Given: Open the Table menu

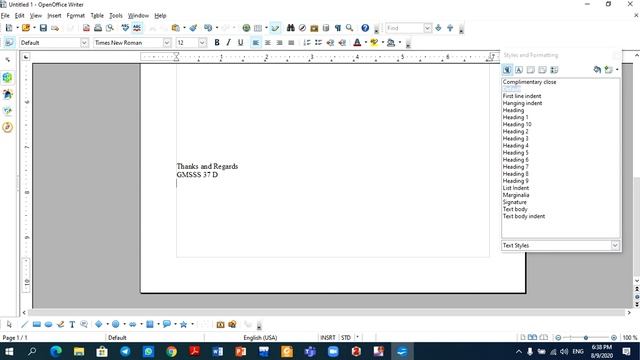Looking at the screenshot, I should pos(97,16).
